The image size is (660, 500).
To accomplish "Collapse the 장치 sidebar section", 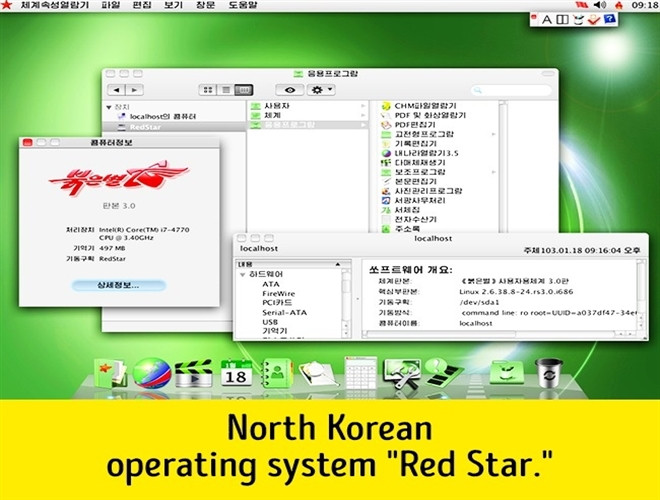I will click(109, 106).
